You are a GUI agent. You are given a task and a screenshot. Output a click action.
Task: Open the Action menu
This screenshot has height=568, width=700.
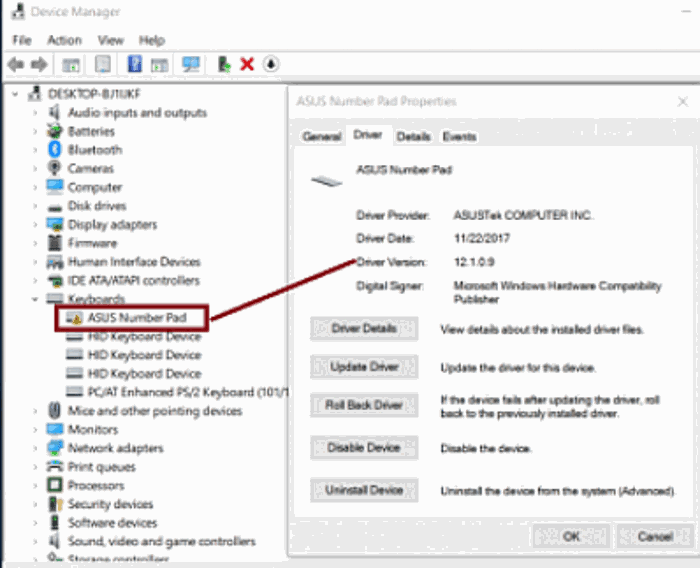point(64,40)
